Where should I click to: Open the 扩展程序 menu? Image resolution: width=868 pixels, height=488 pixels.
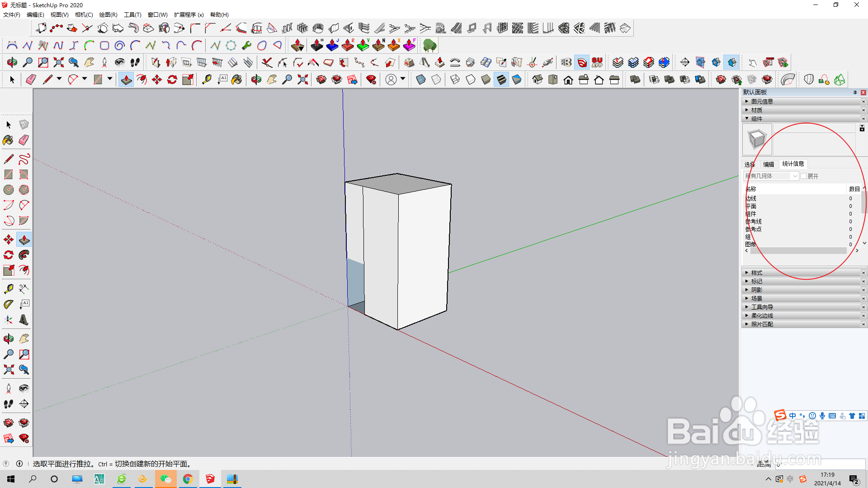(x=189, y=14)
